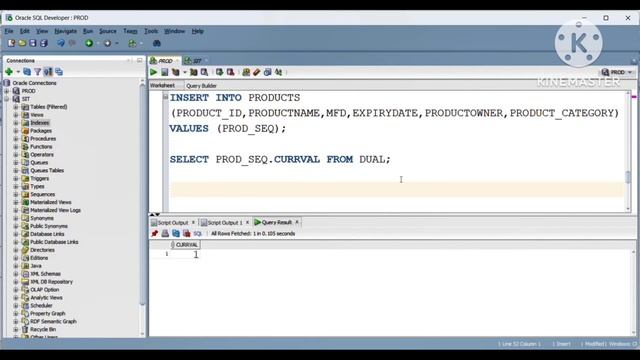Image resolution: width=640 pixels, height=360 pixels.
Task: Click the Undo arrow icon
Action: tap(61, 43)
